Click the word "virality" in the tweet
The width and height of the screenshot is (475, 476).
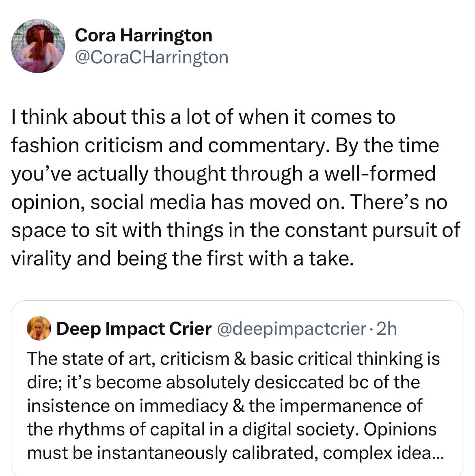pos(41,259)
